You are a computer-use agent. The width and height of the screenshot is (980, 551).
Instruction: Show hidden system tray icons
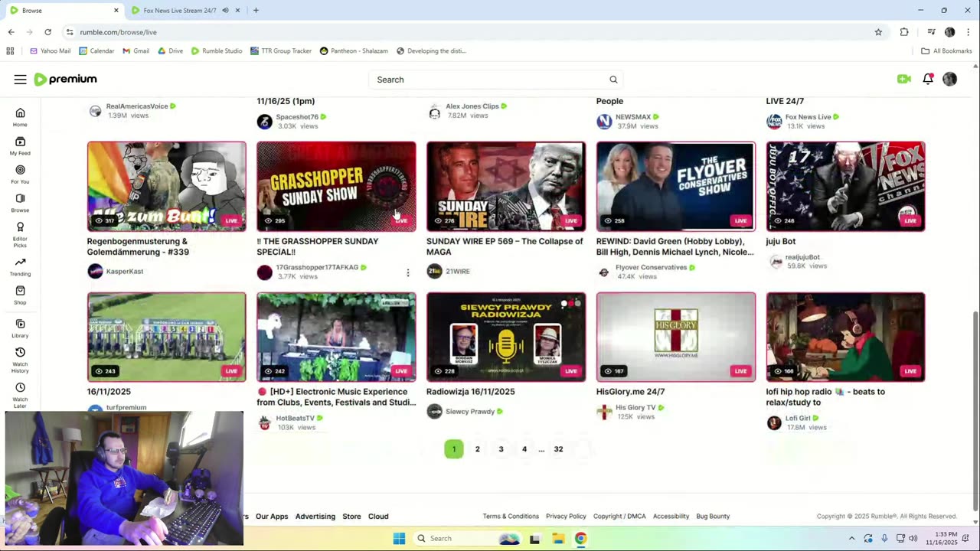click(x=851, y=539)
